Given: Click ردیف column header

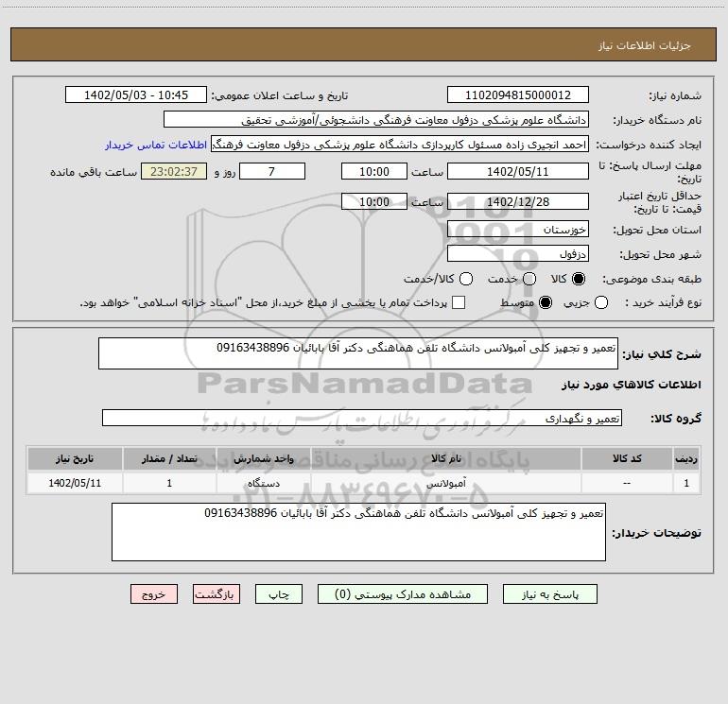Looking at the screenshot, I should pos(686,458).
